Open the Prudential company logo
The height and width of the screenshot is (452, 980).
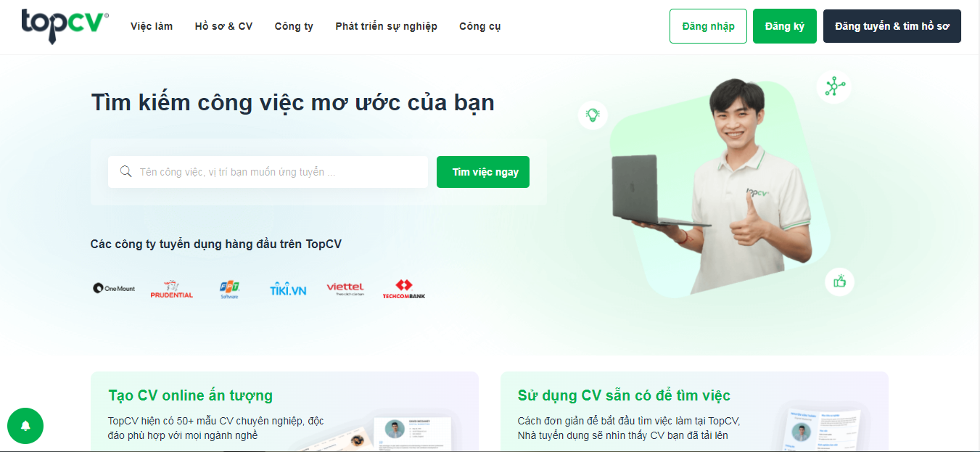pos(172,289)
